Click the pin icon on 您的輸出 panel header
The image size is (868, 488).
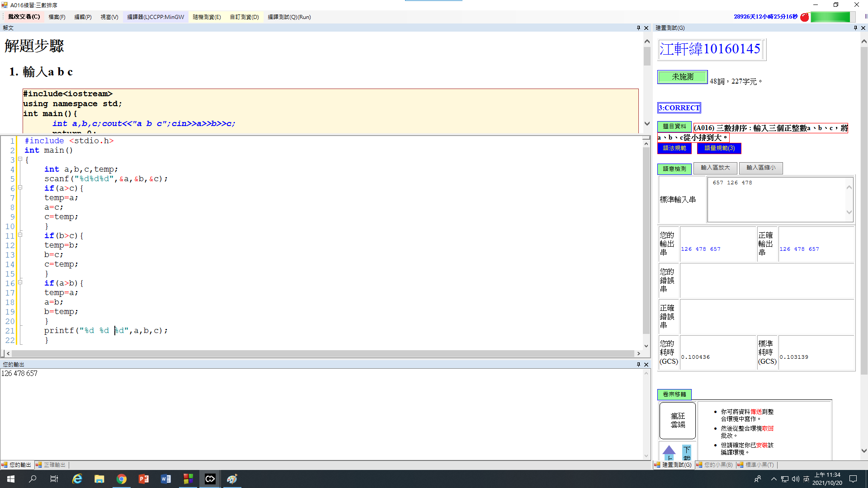(638, 364)
